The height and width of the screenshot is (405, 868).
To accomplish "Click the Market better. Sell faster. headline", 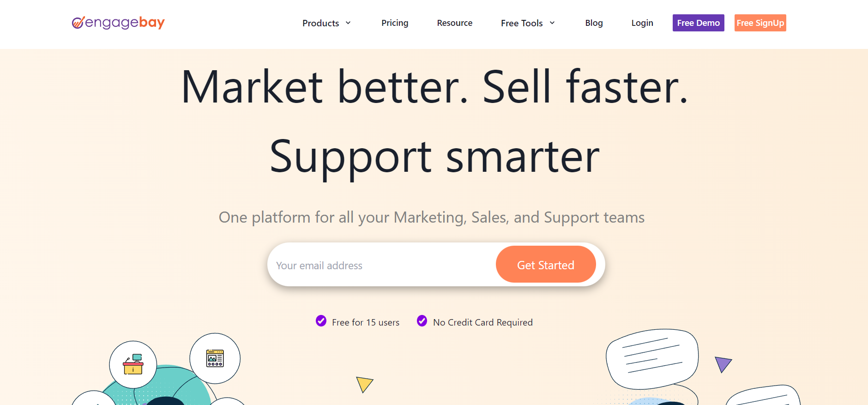I will tap(434, 87).
